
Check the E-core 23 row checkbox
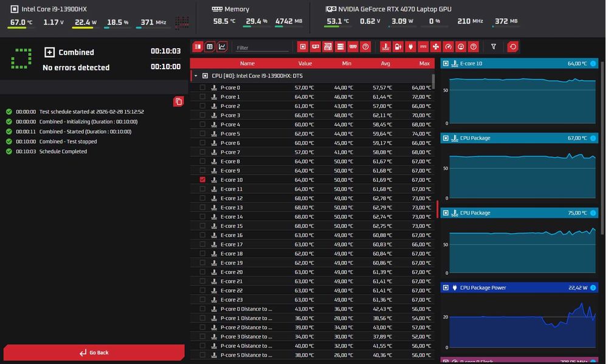[202, 300]
